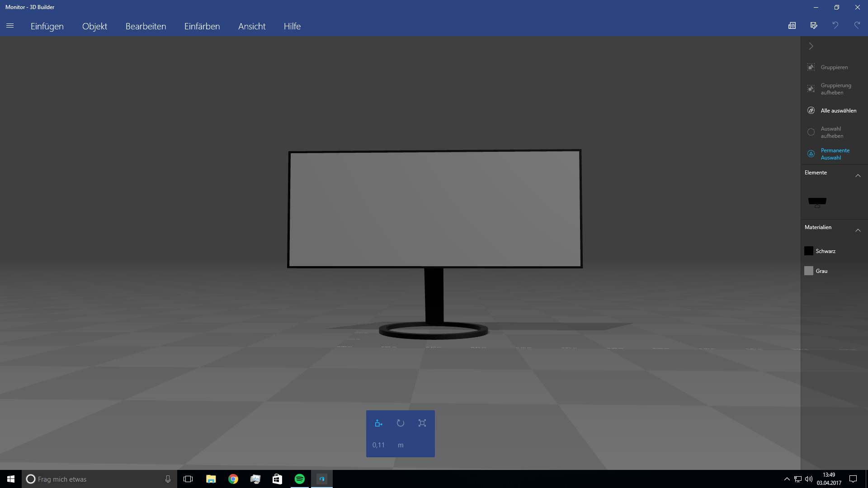Select the Rotate tool
868x488 pixels.
[x=400, y=423]
